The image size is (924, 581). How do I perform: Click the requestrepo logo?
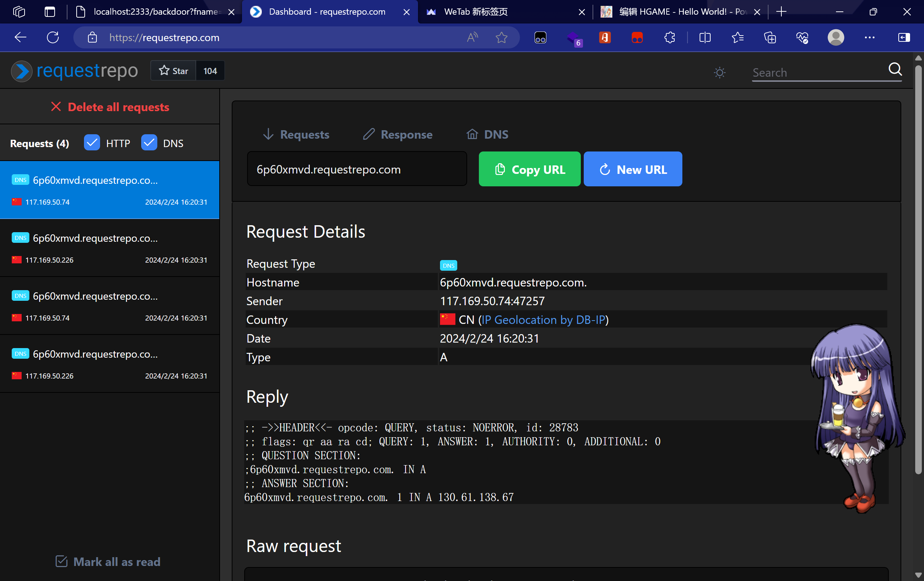click(74, 71)
